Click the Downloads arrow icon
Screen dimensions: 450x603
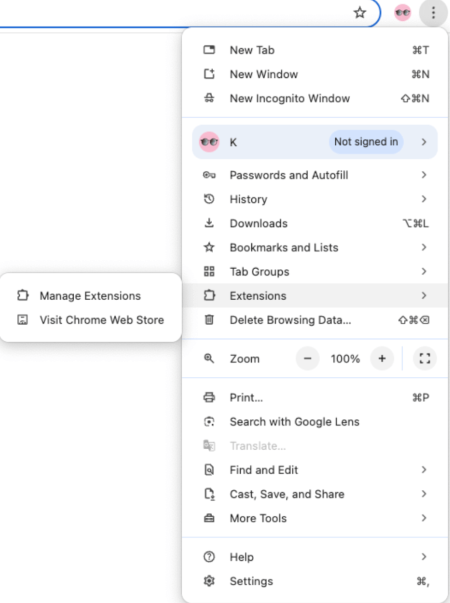(209, 223)
